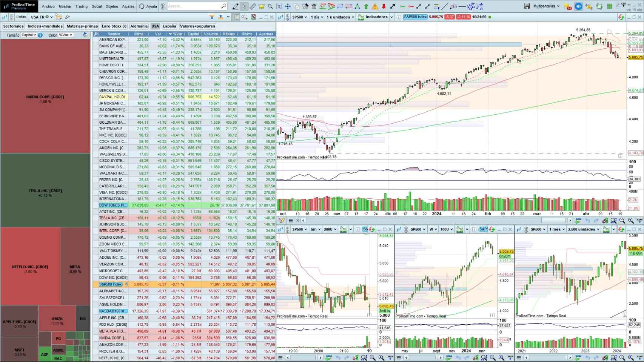644x362 pixels.
Task: Select the ruler measurement tool
Action: (253, 6)
